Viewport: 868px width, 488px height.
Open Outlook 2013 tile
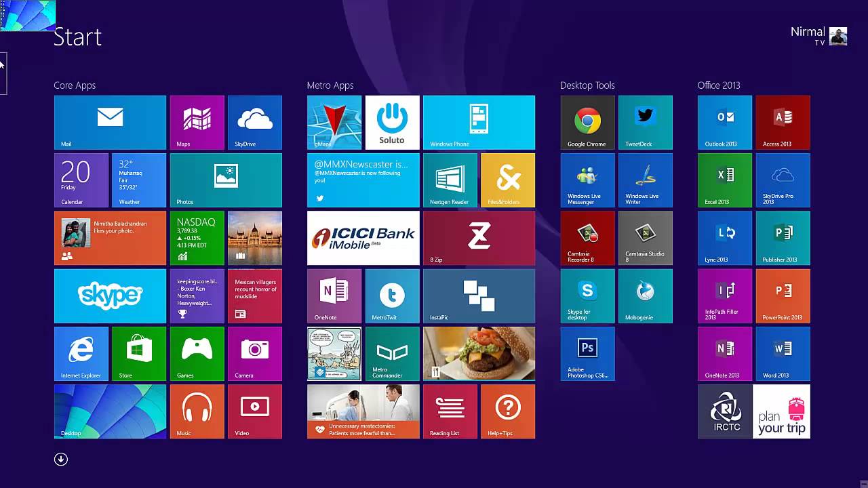click(x=725, y=123)
